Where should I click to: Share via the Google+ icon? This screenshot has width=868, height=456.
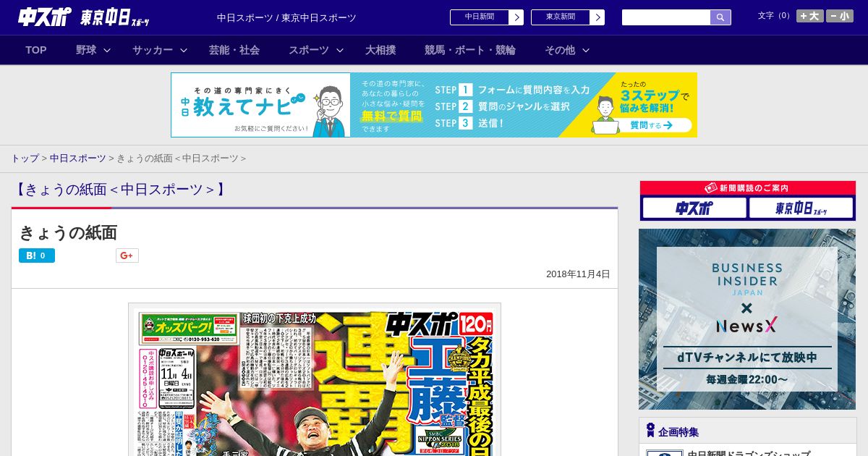click(127, 256)
